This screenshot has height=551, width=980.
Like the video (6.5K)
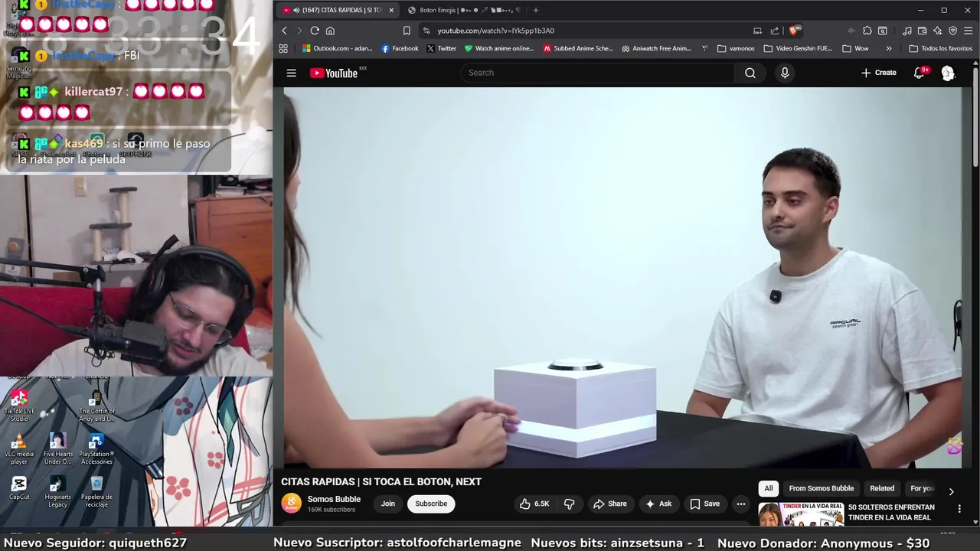point(534,504)
